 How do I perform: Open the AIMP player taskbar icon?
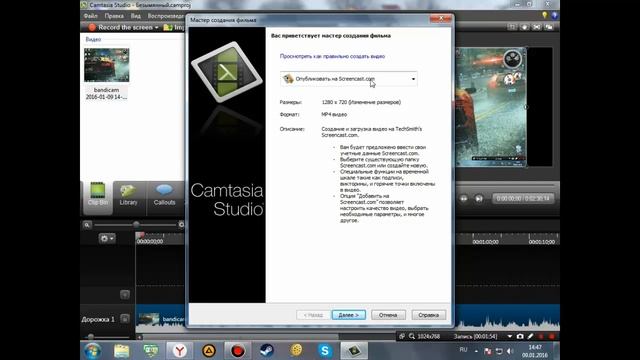(x=209, y=351)
